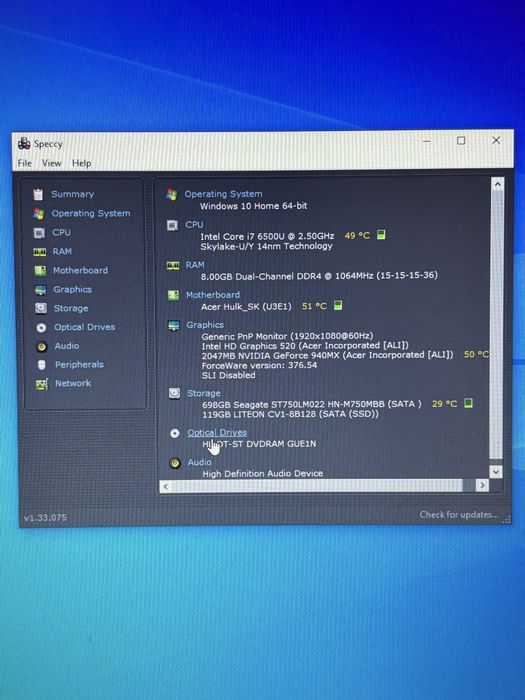This screenshot has width=525, height=700.
Task: Click the 'Windows 10 Home 64-bit' text
Action: 254,206
